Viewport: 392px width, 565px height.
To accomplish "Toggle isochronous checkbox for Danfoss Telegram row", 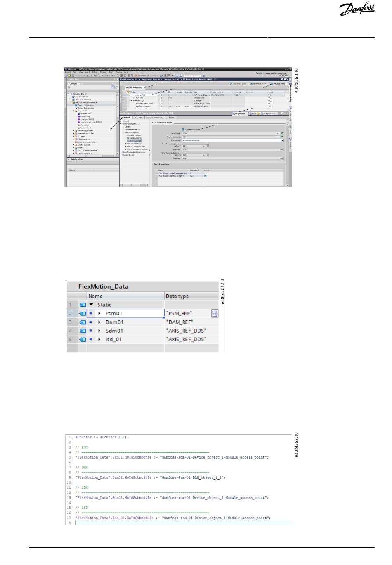I will click(x=205, y=176).
